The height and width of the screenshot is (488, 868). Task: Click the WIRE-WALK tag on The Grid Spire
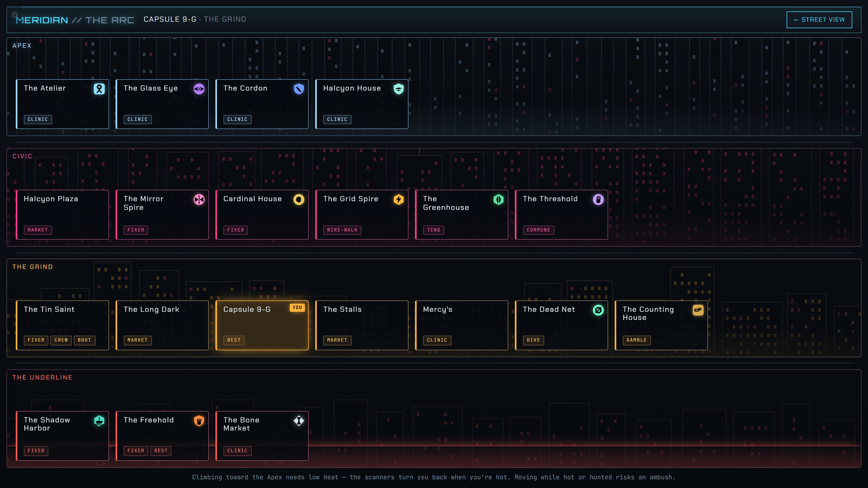coord(342,230)
